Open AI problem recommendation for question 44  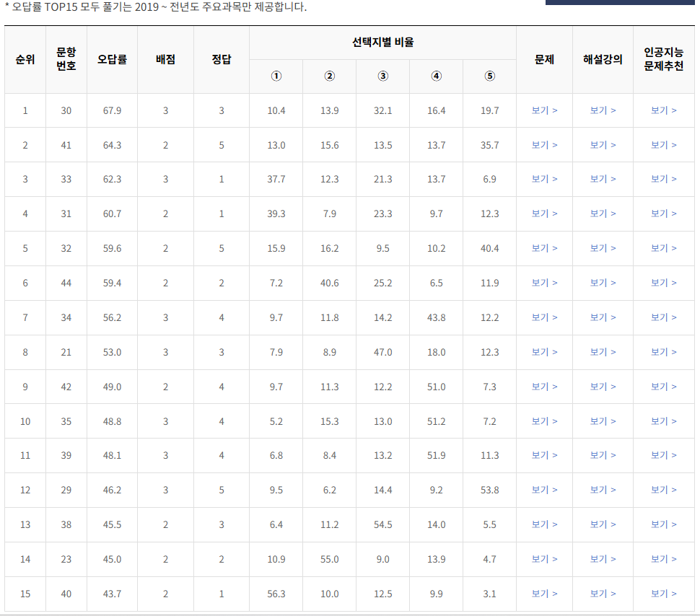click(x=663, y=283)
